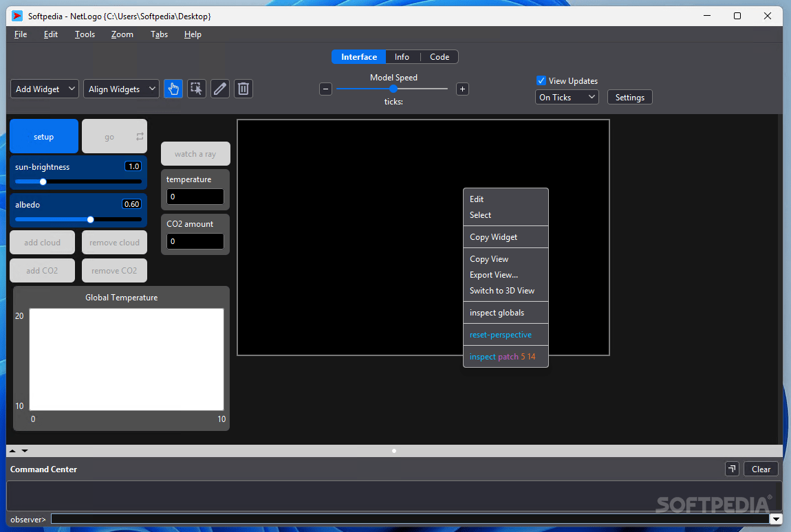
Task: Click the remove CO2 button
Action: (x=114, y=271)
